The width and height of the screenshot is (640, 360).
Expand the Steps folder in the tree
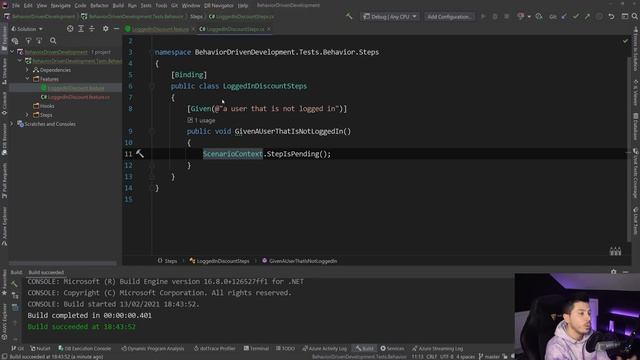tap(27, 115)
